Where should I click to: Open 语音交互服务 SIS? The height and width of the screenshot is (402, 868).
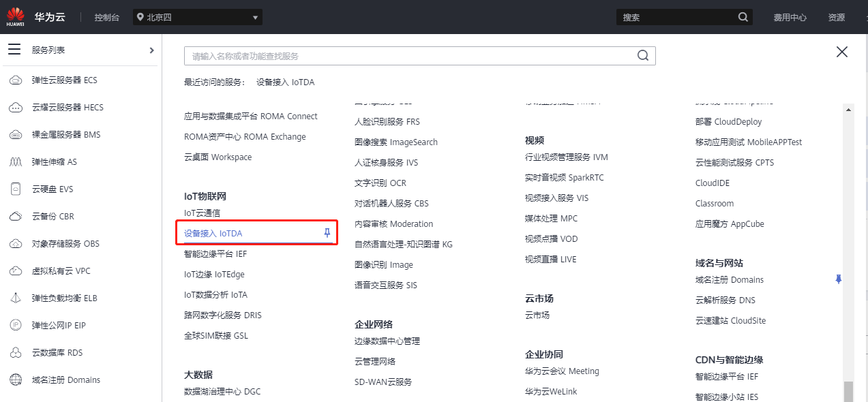[x=385, y=285]
